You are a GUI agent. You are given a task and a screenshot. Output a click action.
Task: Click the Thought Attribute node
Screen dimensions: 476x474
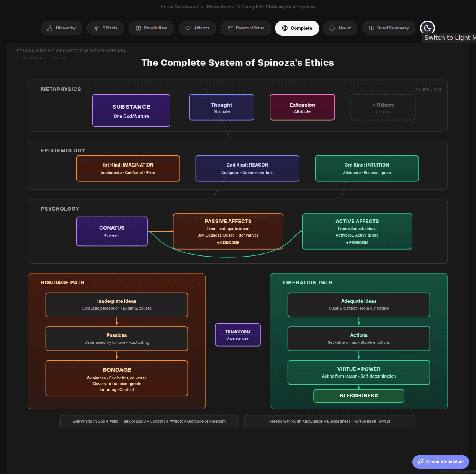click(x=222, y=107)
